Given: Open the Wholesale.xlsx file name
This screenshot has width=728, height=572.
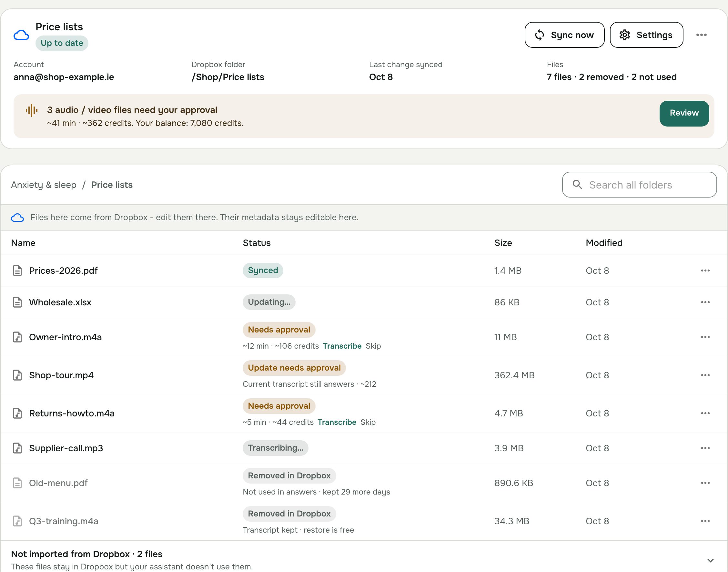Looking at the screenshot, I should [x=60, y=302].
